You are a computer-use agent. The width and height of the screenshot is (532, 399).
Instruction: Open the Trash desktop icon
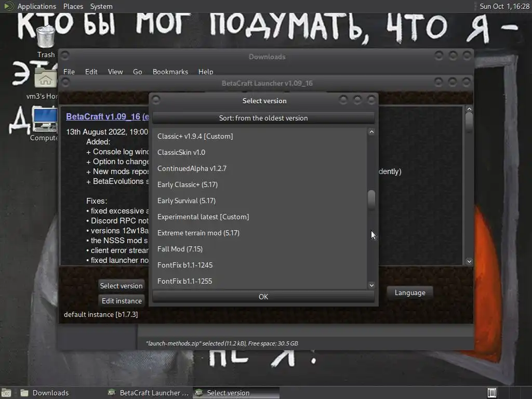46,37
